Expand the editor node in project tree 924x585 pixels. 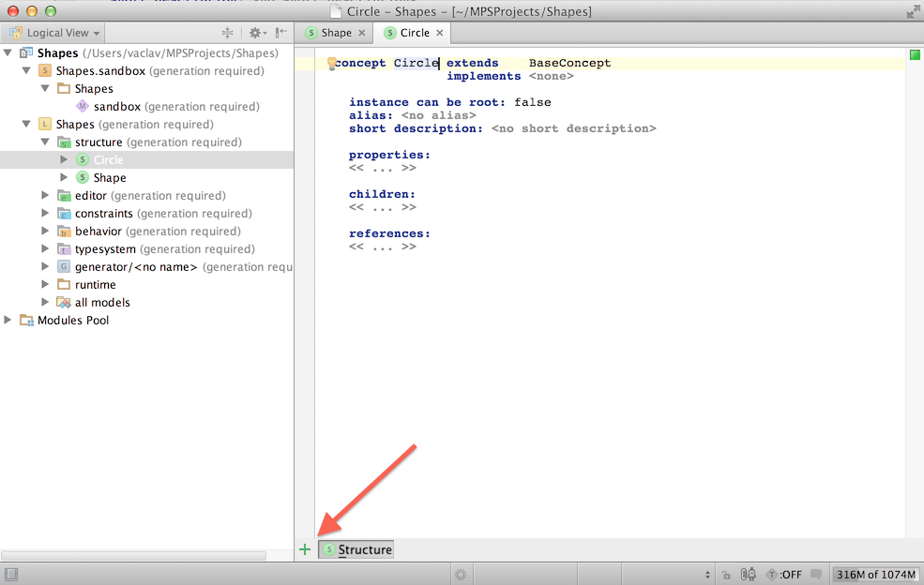click(45, 196)
